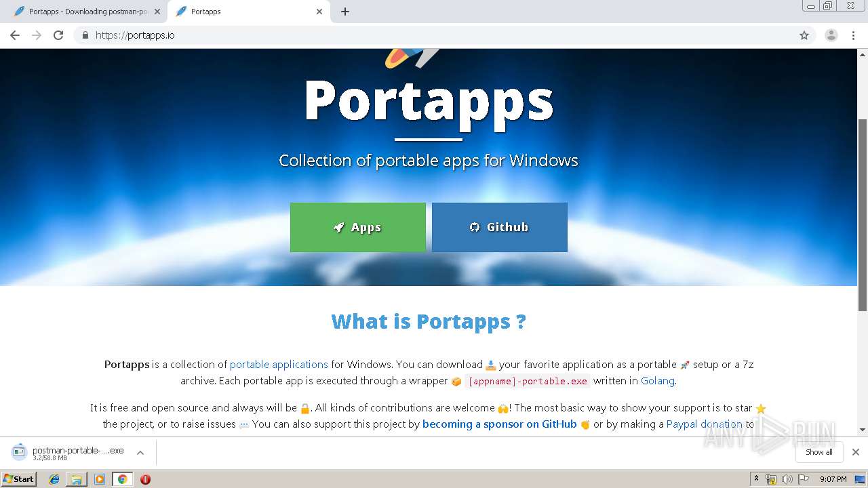Select the active Portapps tab
Screen dimensions: 868x488
tap(248, 12)
